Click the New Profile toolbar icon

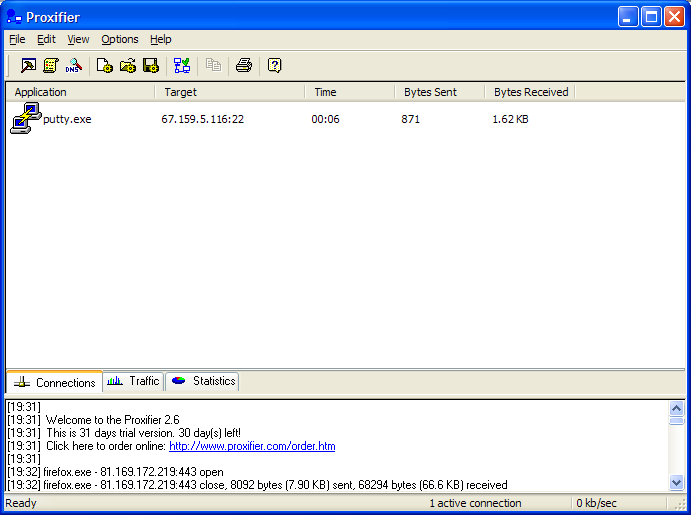104,66
